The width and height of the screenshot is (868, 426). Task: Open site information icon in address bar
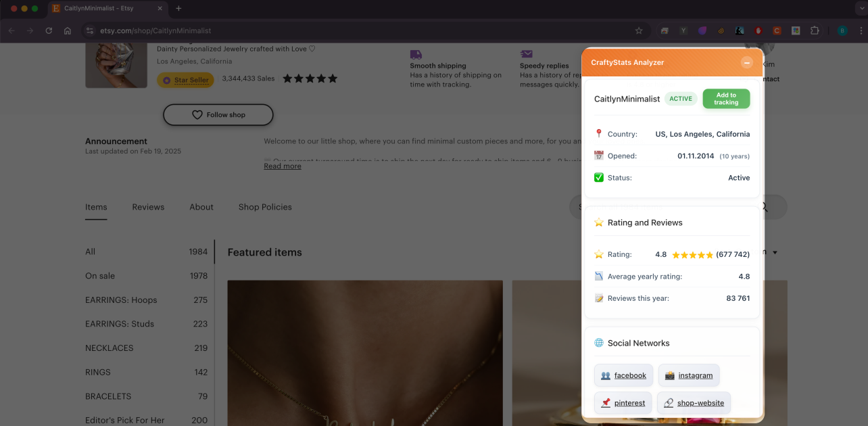click(x=91, y=30)
